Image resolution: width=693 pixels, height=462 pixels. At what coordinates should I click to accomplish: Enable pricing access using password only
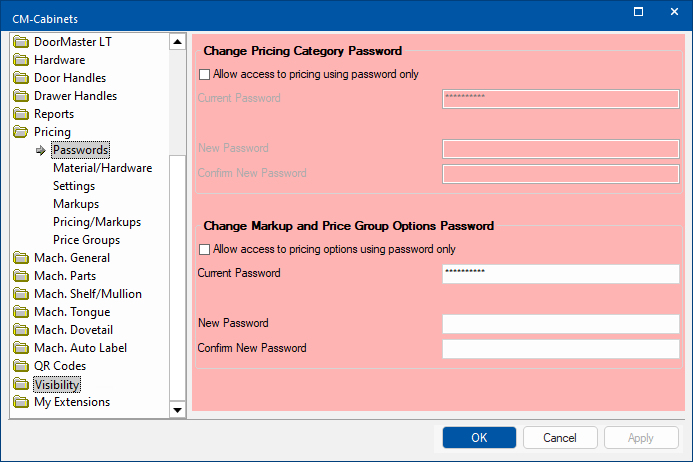205,74
